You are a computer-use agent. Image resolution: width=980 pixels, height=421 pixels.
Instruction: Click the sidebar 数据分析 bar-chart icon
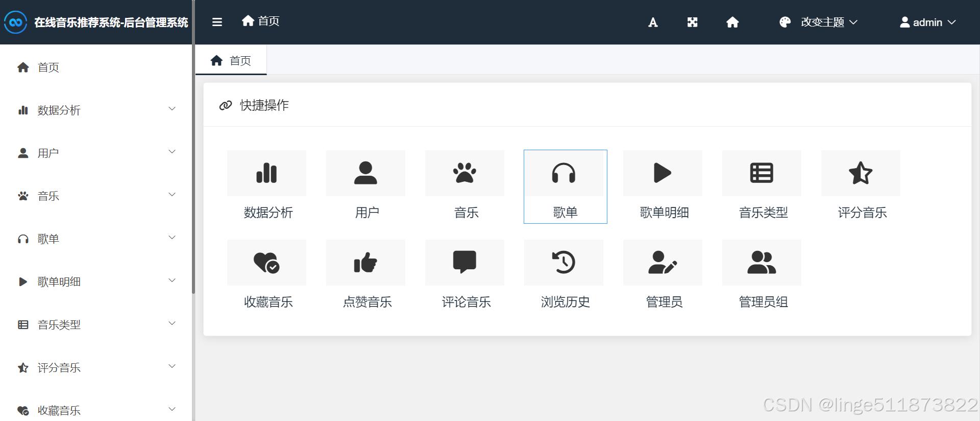(x=23, y=110)
